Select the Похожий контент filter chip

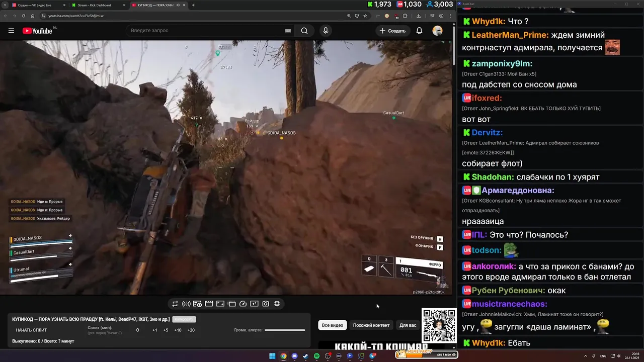(371, 325)
